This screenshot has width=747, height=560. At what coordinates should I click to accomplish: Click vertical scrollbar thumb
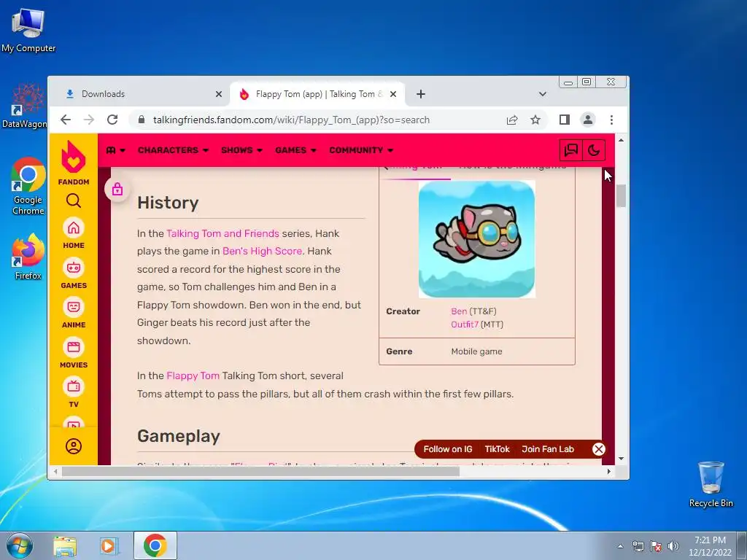point(621,196)
